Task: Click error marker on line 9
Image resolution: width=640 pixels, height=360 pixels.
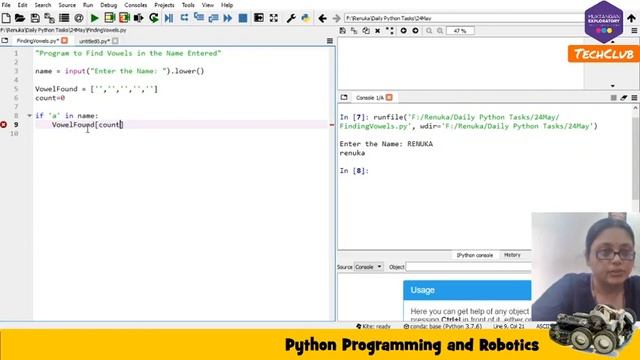Action: point(4,124)
